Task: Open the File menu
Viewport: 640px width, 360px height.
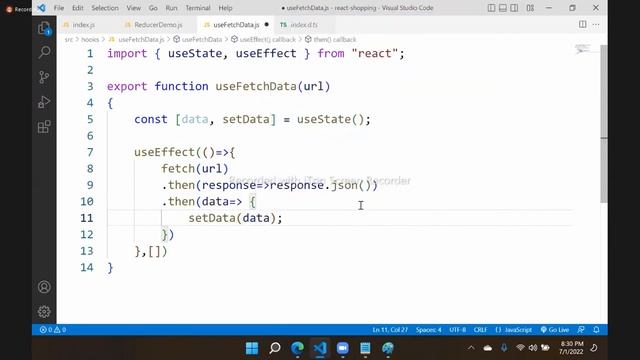Action: 59,8
